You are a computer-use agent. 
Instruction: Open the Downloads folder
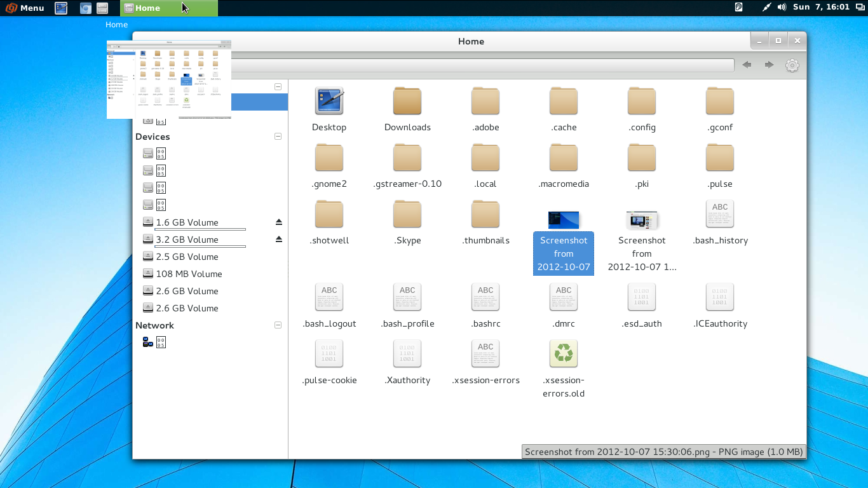tap(407, 102)
